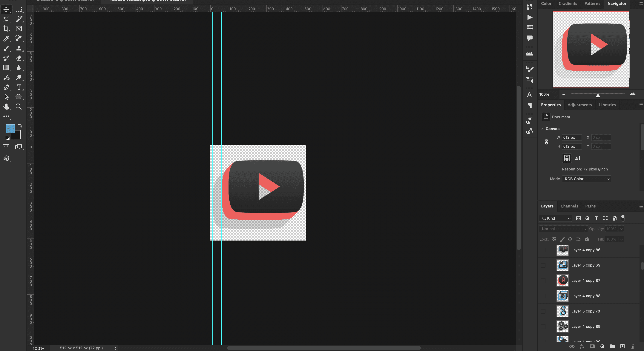Select the Crop tool
Viewport: 644px width, 351px height.
(6, 29)
